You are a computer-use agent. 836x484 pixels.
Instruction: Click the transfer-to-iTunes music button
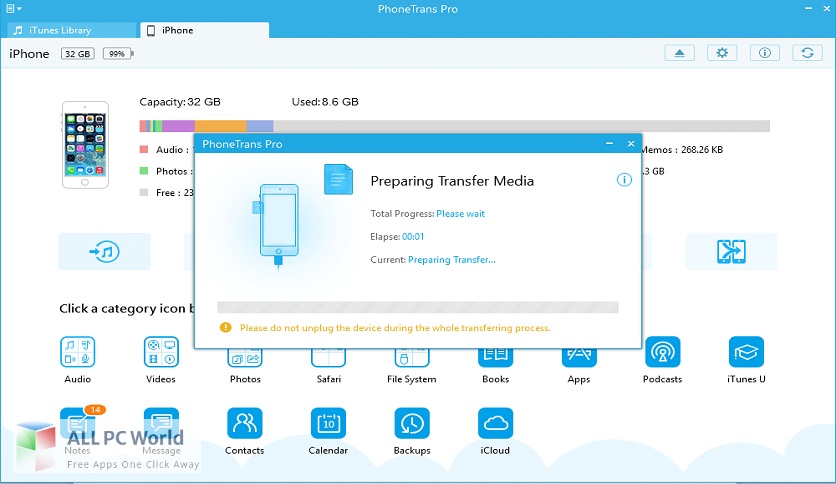coord(104,251)
